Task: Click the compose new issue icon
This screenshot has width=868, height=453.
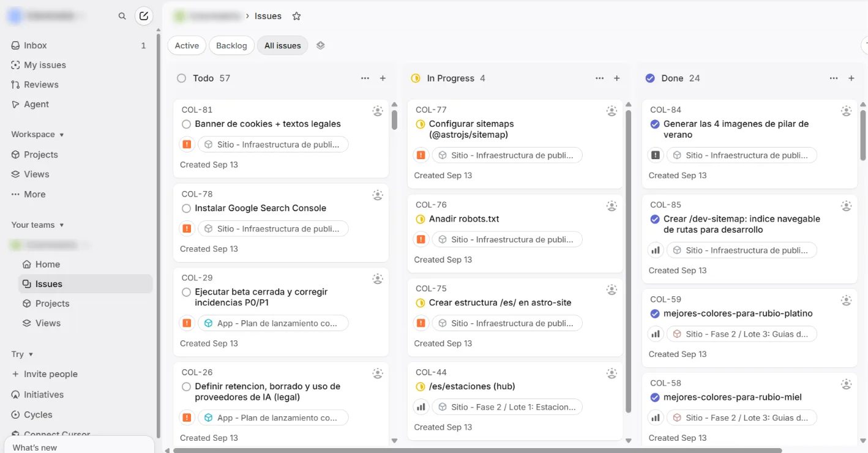Action: pyautogui.click(x=144, y=16)
